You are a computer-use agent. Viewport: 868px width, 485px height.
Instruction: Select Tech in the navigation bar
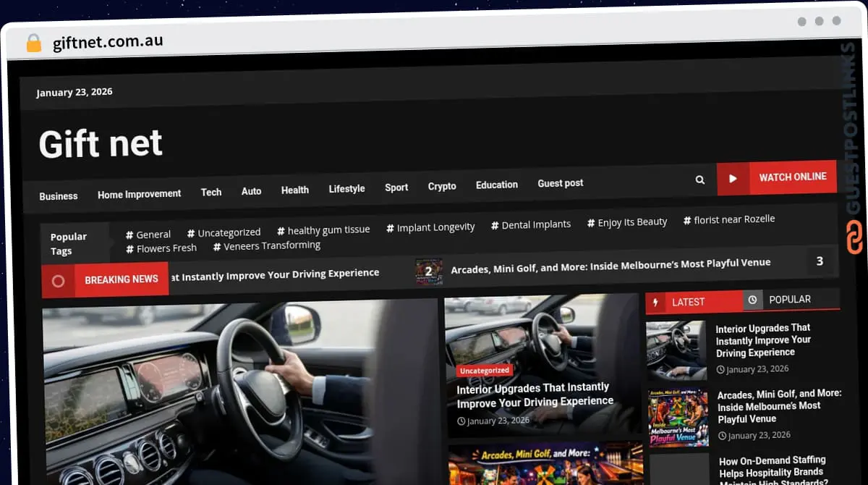click(x=211, y=192)
